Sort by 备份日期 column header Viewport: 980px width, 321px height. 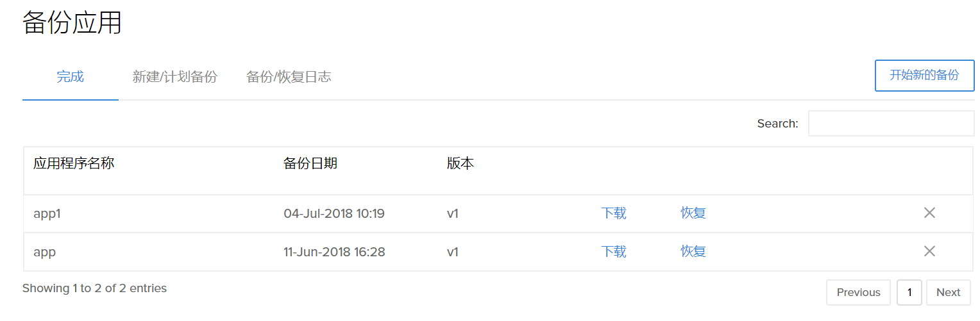click(x=310, y=164)
